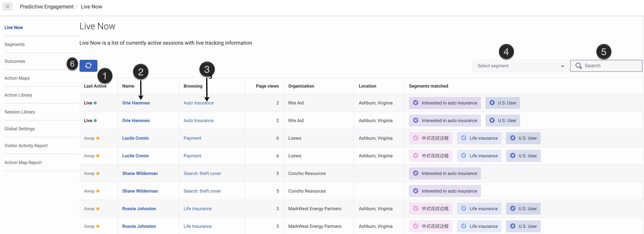Click last Rossie Johnston row's U.S. User tag

pos(523,226)
